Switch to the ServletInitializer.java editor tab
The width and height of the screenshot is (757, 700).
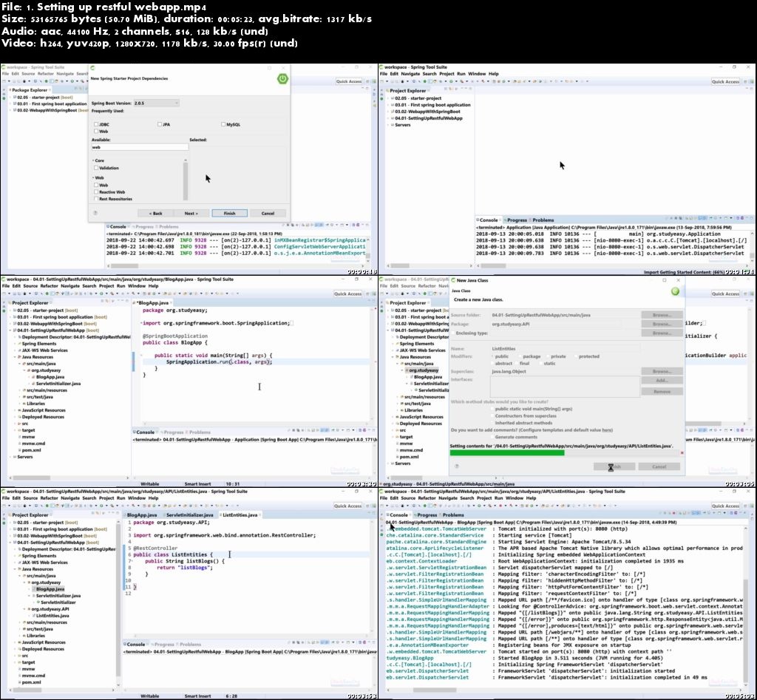point(189,515)
